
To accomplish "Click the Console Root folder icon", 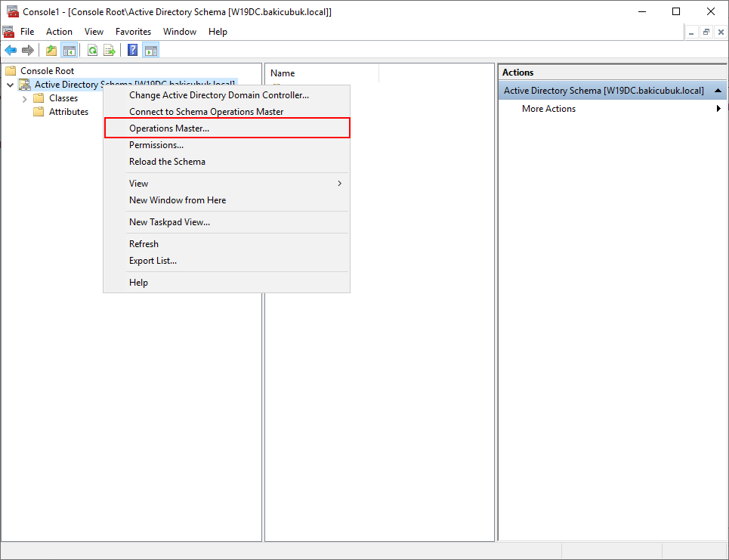I will pos(11,71).
